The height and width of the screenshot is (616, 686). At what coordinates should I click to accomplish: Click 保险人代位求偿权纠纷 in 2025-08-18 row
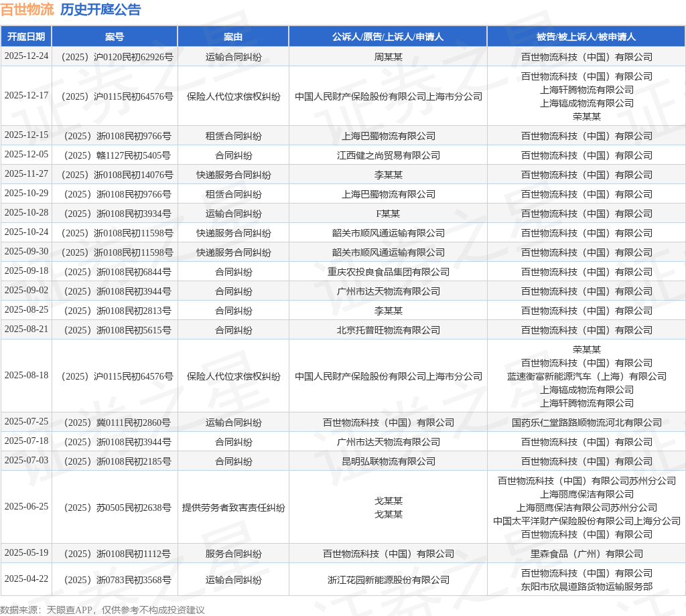[x=233, y=376]
